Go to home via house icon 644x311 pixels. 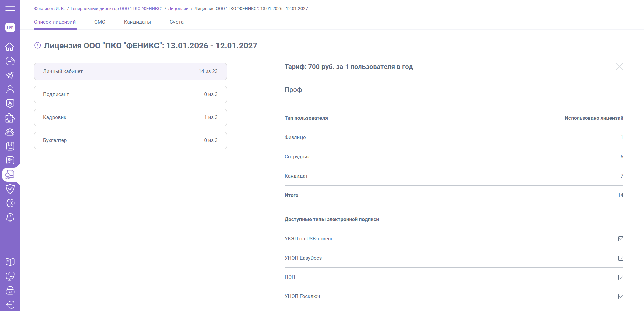[x=10, y=47]
